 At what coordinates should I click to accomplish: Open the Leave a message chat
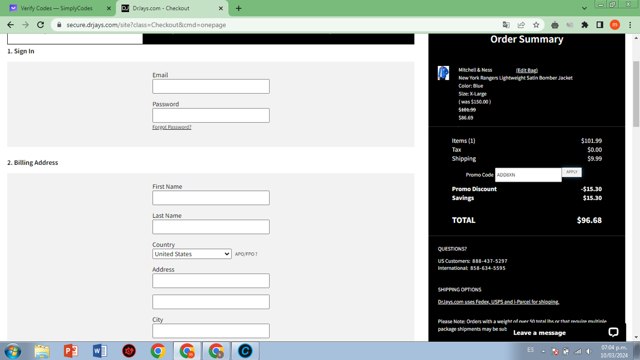pos(539,333)
